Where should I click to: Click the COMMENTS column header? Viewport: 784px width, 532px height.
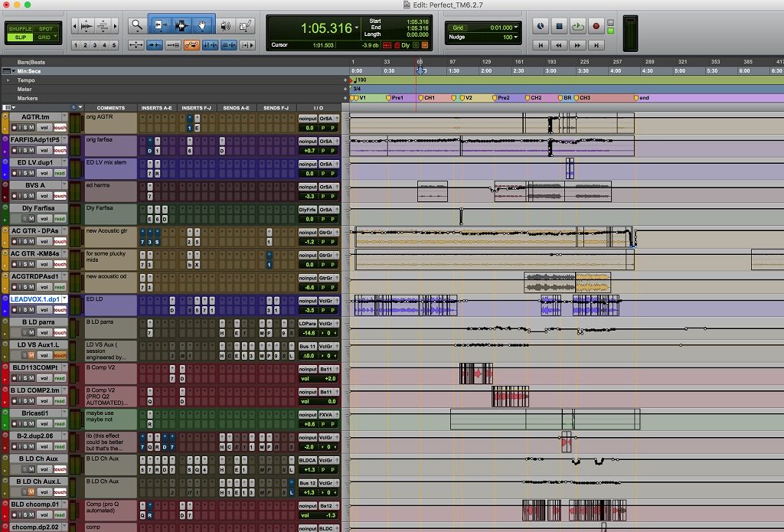[x=110, y=107]
